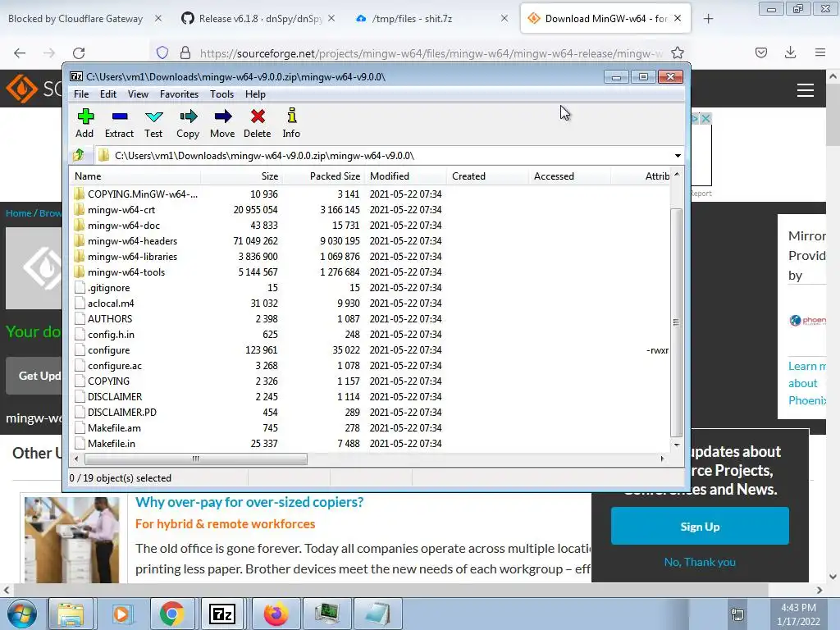This screenshot has width=840, height=630.
Task: Select the Makefile.in file
Action: [x=112, y=444]
